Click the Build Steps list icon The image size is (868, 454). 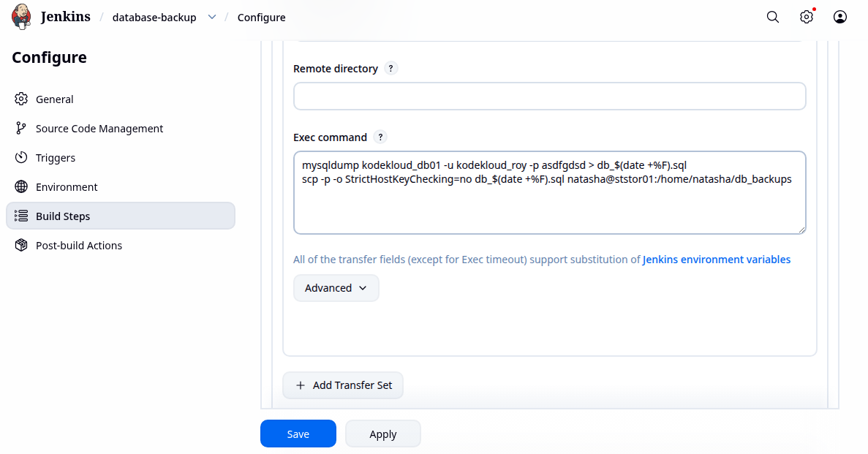point(21,216)
